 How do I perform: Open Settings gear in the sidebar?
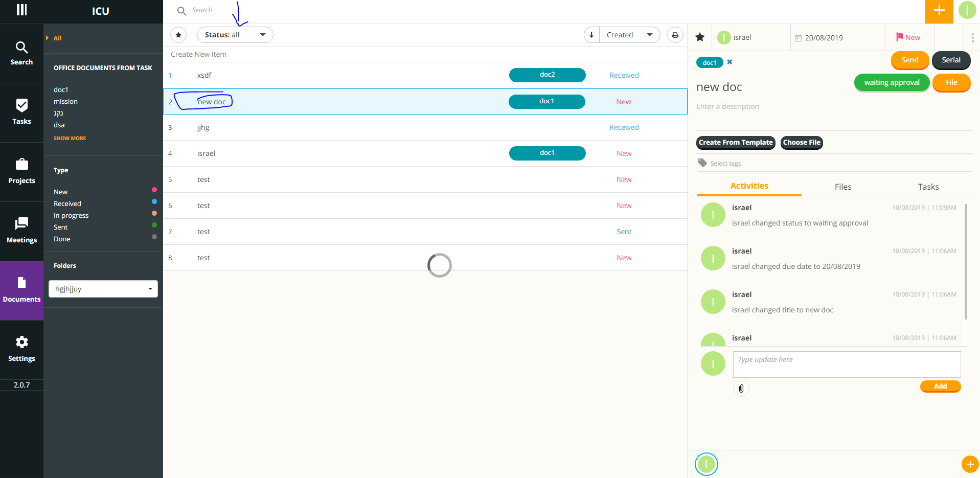(21, 350)
